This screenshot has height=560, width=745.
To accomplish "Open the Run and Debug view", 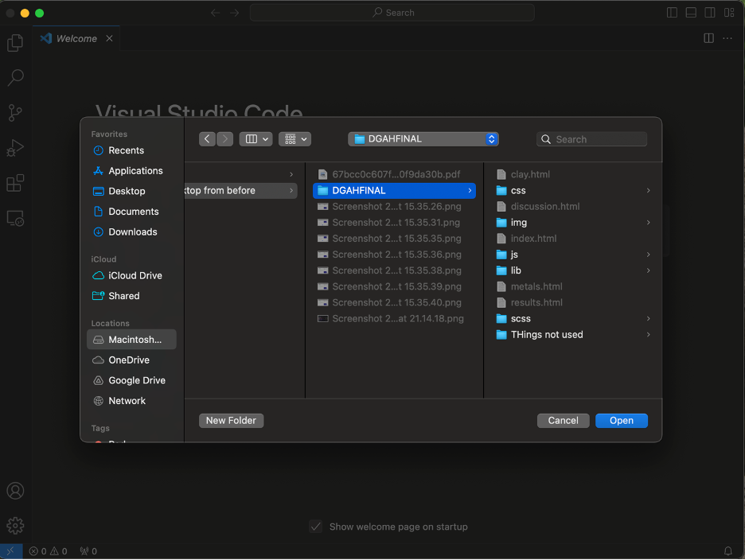I will (15, 147).
